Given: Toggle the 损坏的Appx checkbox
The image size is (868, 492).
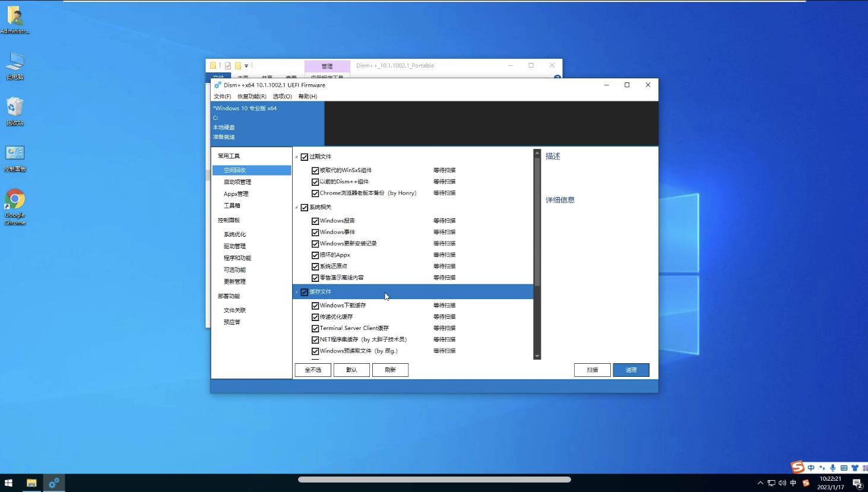Looking at the screenshot, I should coord(315,255).
